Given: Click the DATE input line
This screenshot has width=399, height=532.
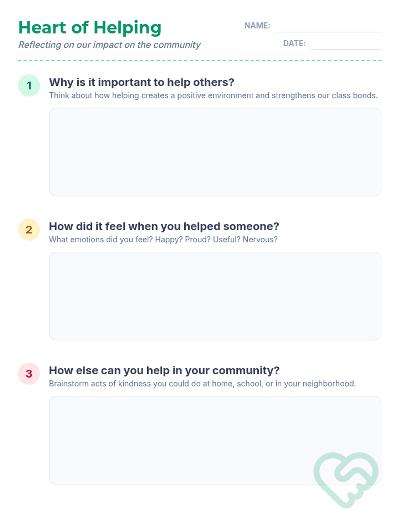Looking at the screenshot, I should tap(346, 44).
